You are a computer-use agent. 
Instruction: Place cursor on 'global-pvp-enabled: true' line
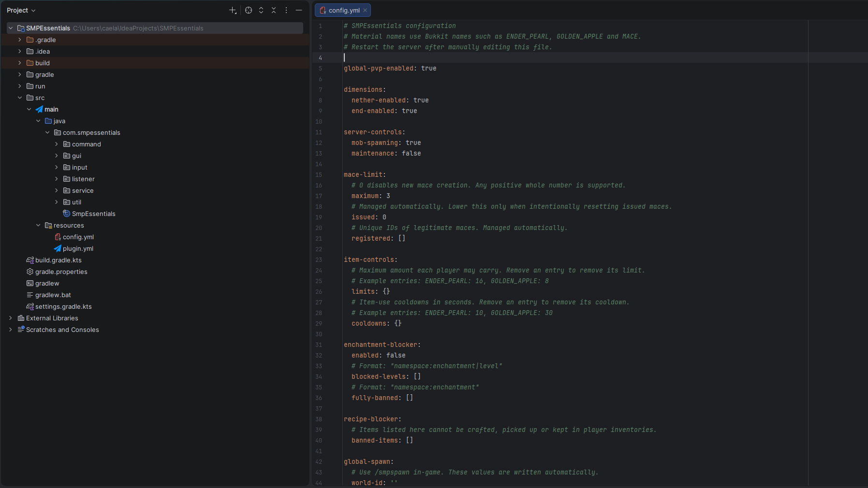click(390, 68)
